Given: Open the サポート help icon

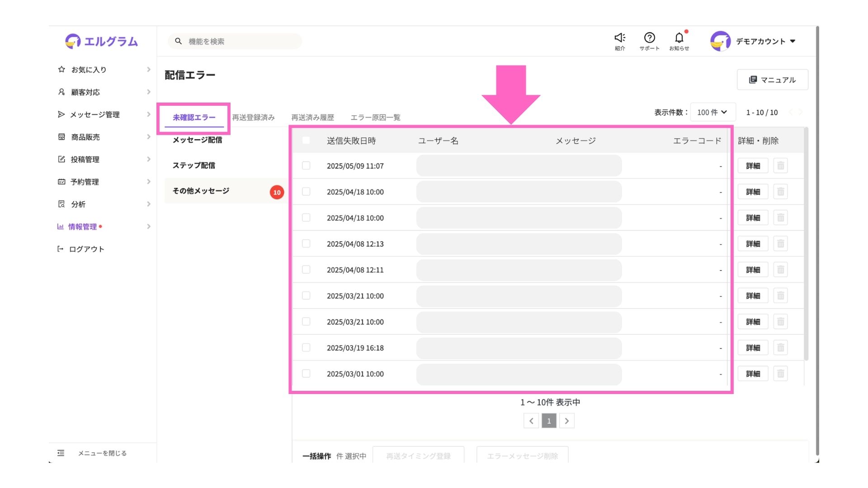Looking at the screenshot, I should (x=649, y=38).
